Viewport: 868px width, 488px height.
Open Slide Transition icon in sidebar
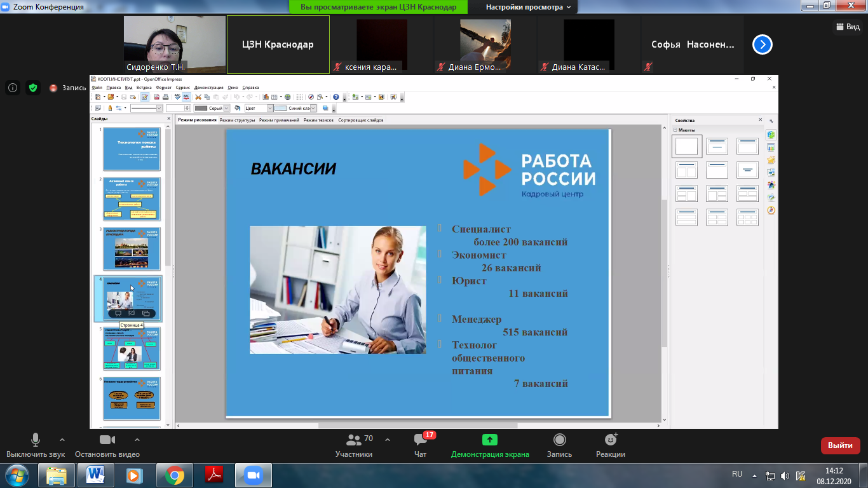pyautogui.click(x=771, y=172)
